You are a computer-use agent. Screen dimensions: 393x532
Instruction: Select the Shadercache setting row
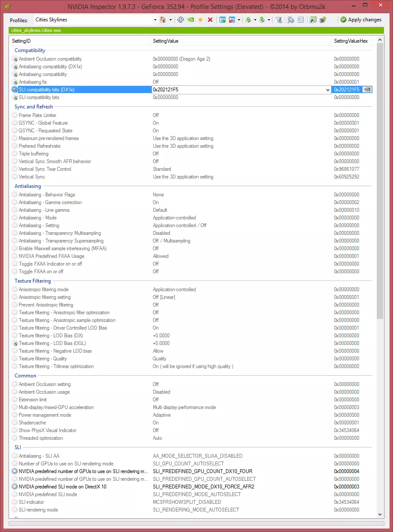tap(191, 423)
